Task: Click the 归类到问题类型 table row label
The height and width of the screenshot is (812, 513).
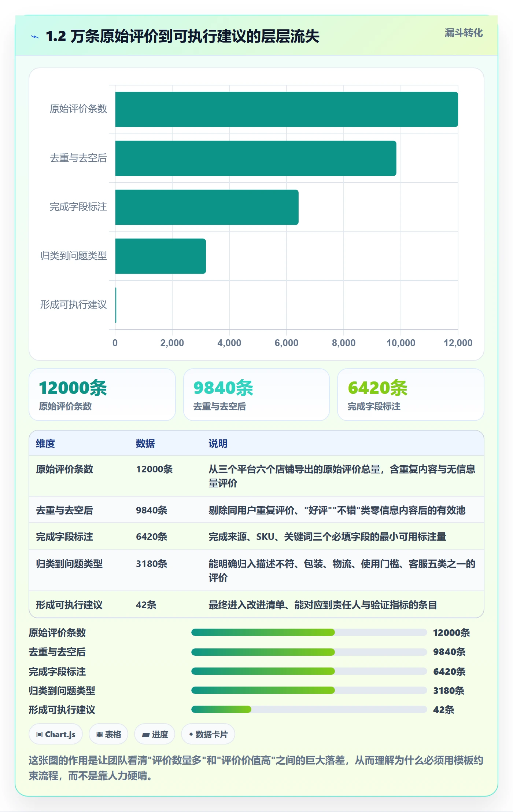Action: [x=69, y=564]
